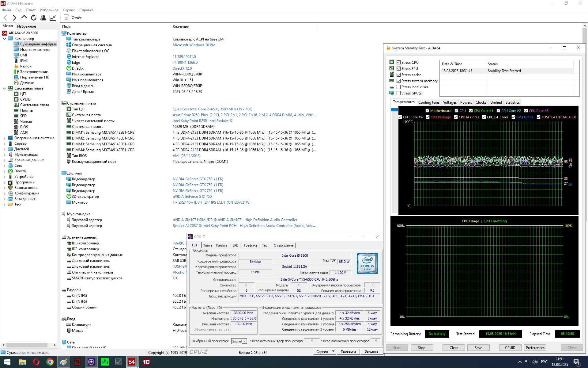
Task: Click Stop button in Stability Test
Action: pyautogui.click(x=421, y=348)
